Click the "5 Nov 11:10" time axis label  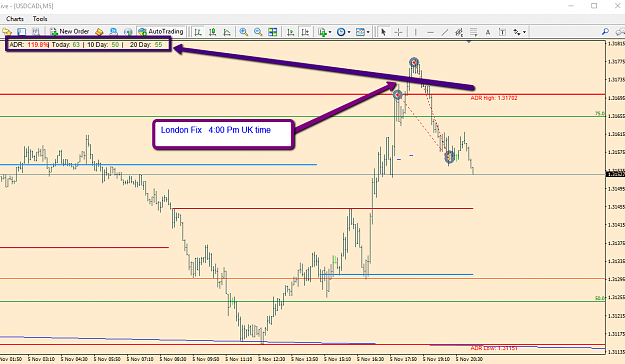click(239, 359)
